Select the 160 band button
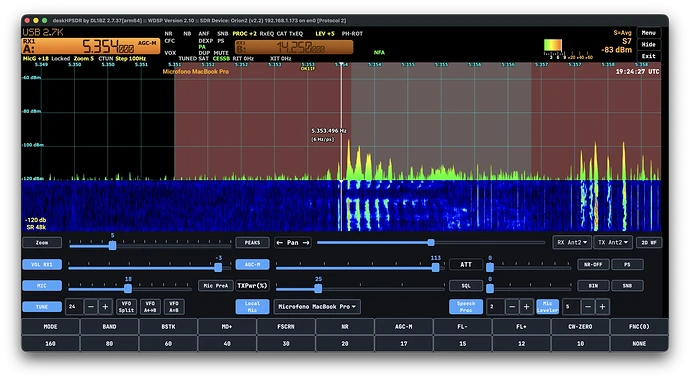This screenshot has height=379, width=690. click(50, 343)
